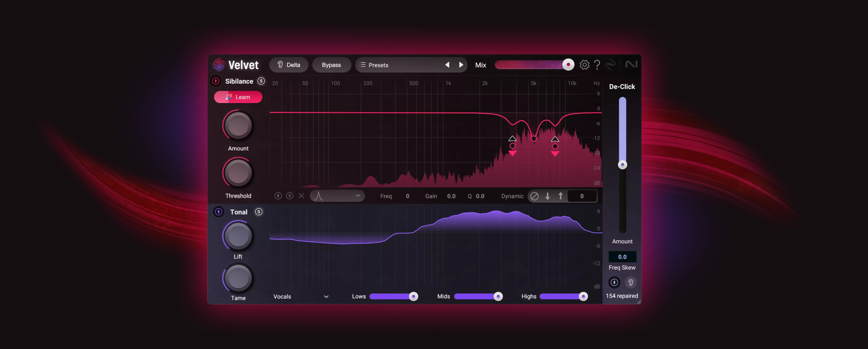Toggle plugin Bypass
Screen dimensions: 868x349
click(331, 65)
